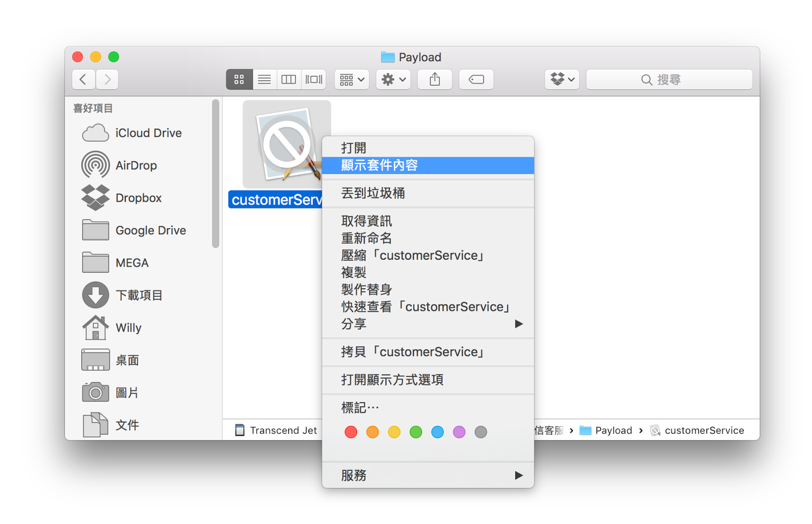Click the Share toolbar button
This screenshot has height=524, width=812.
(435, 79)
